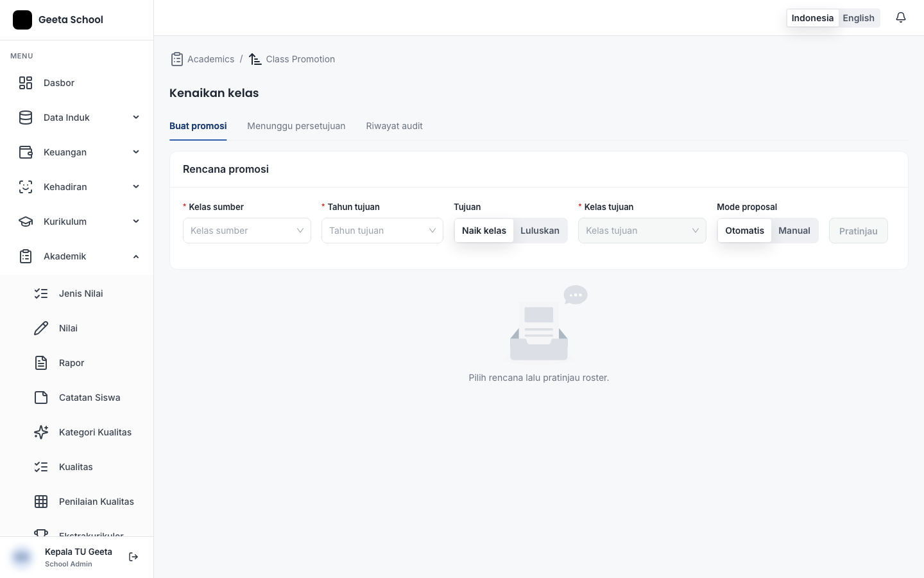The image size is (924, 578).
Task: Open the Riwayat audit tab
Action: click(x=395, y=126)
